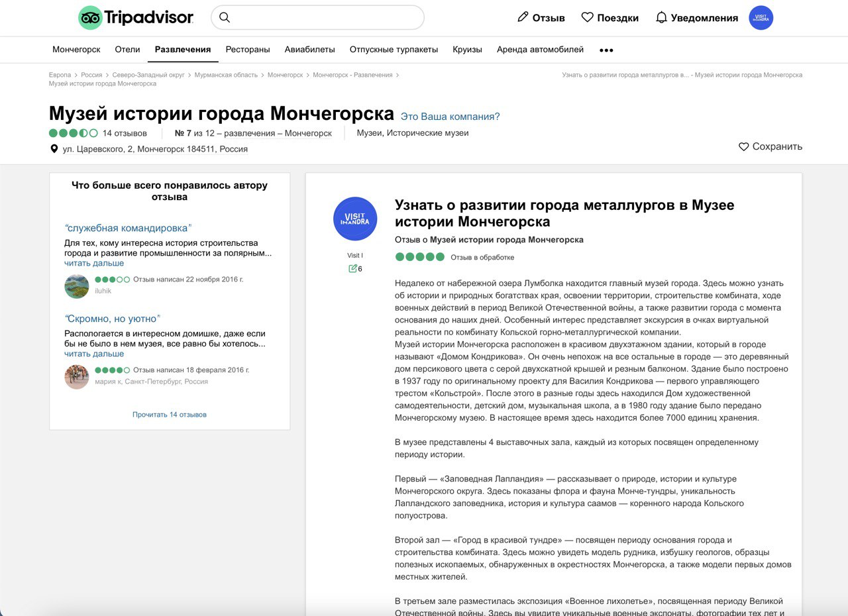Viewport: 848px width, 616px height.
Task: Click the 'Это Ваша компания?' link
Action: (450, 117)
